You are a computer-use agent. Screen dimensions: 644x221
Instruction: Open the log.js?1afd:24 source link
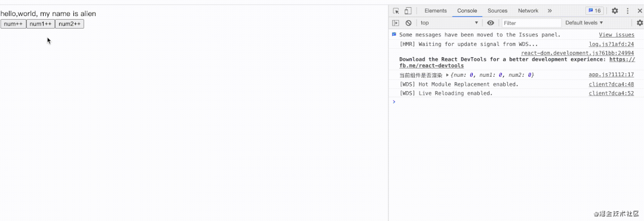click(612, 44)
